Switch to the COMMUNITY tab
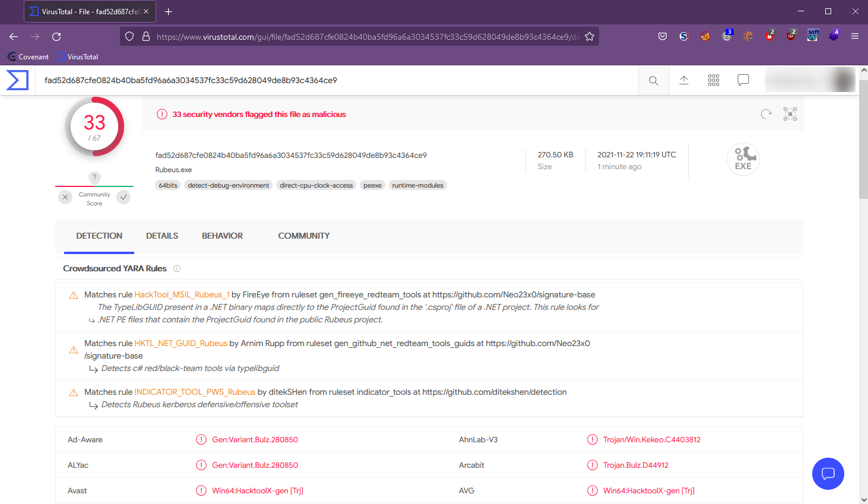 pos(304,236)
